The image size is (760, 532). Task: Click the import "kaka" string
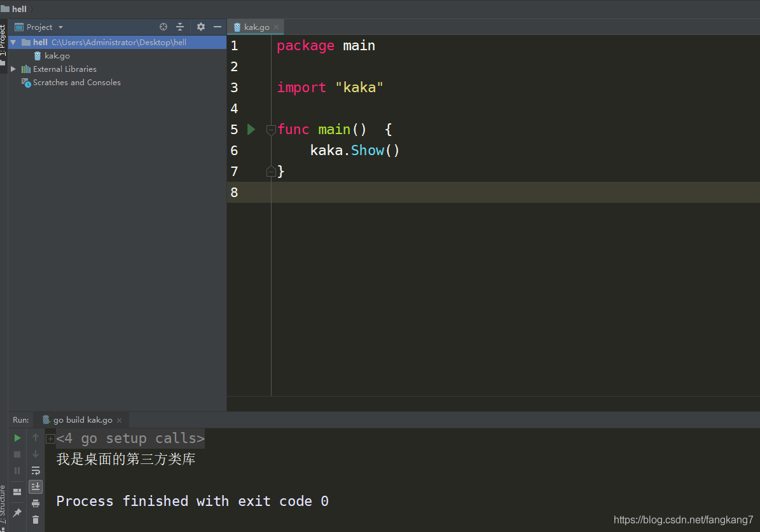coord(359,88)
